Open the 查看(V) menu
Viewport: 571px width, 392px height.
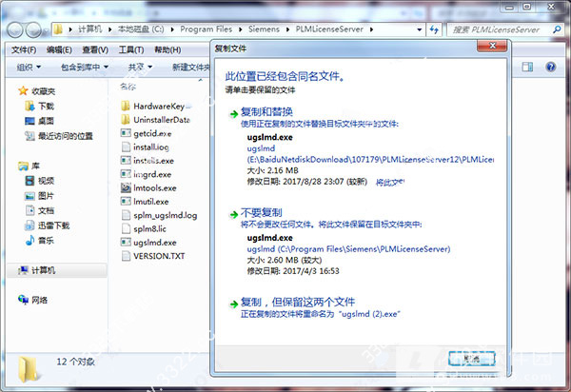(x=95, y=49)
